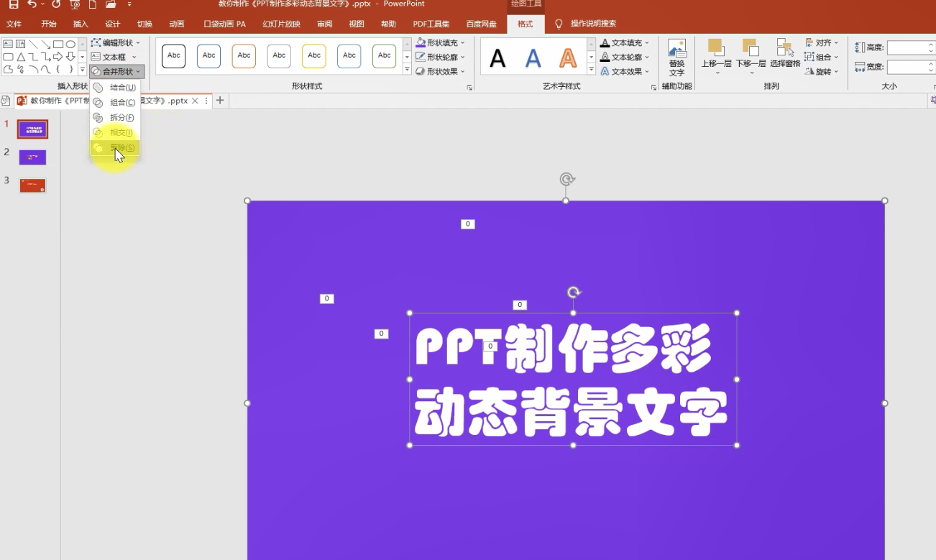
Task: Select the arrow line shape
Action: 45,44
